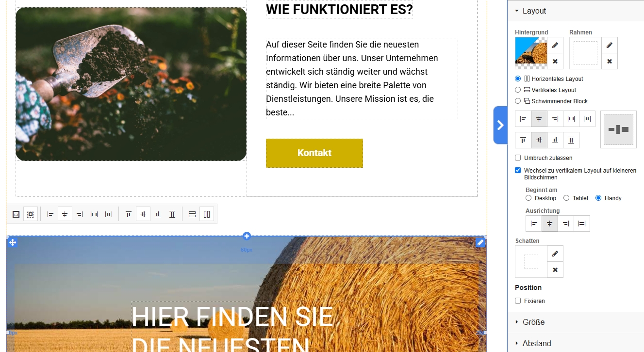
Task: Edit the Hintergrund background with pencil icon
Action: 555,45
